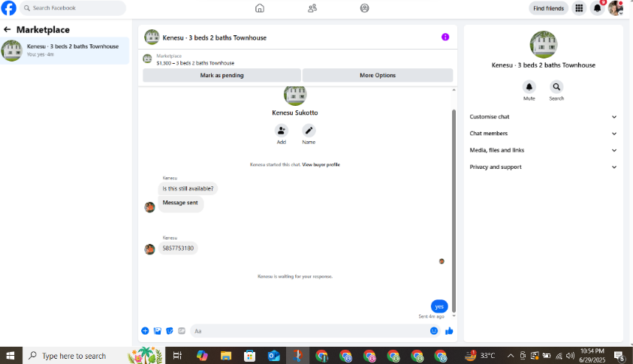The width and height of the screenshot is (633, 364).
Task: Open Microsoft Store on taskbar
Action: (x=250, y=356)
